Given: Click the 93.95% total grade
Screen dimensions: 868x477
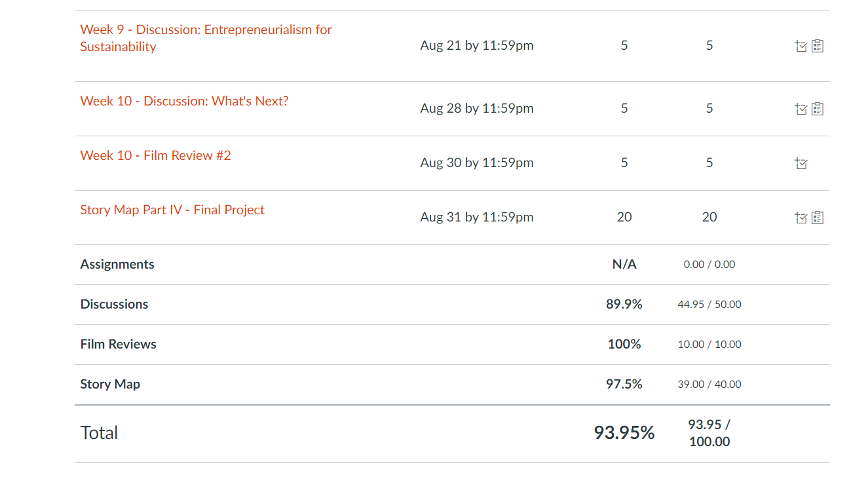Looking at the screenshot, I should [624, 432].
